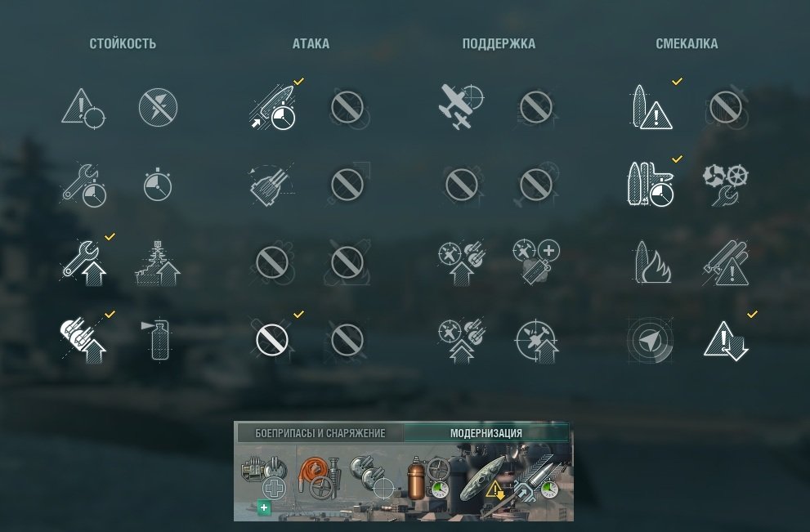Choose the radio location compass skill
This screenshot has width=810, height=532.
pyautogui.click(x=650, y=340)
